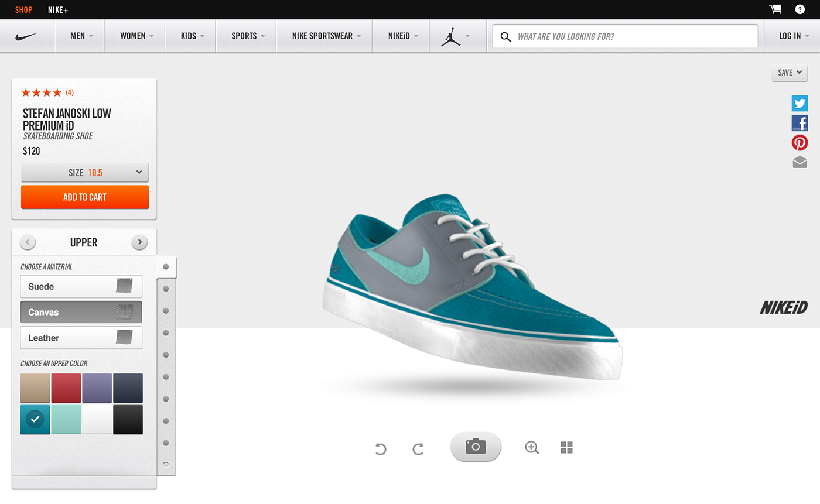The height and width of the screenshot is (504, 820).
Task: Select the Leather material option
Action: point(81,338)
